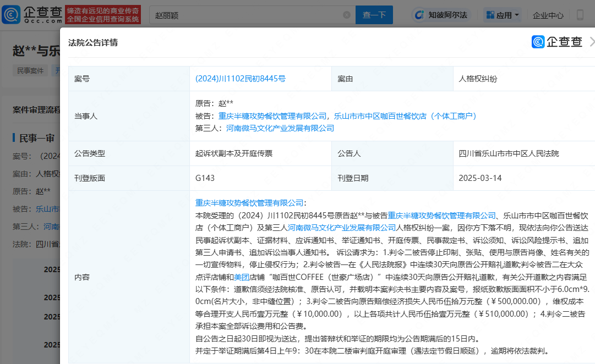595x364 pixels.
Task: Open defendant 重庆半糖攻势餐饮管理有限公司 in 当事人 row
Action: pyautogui.click(x=272, y=116)
